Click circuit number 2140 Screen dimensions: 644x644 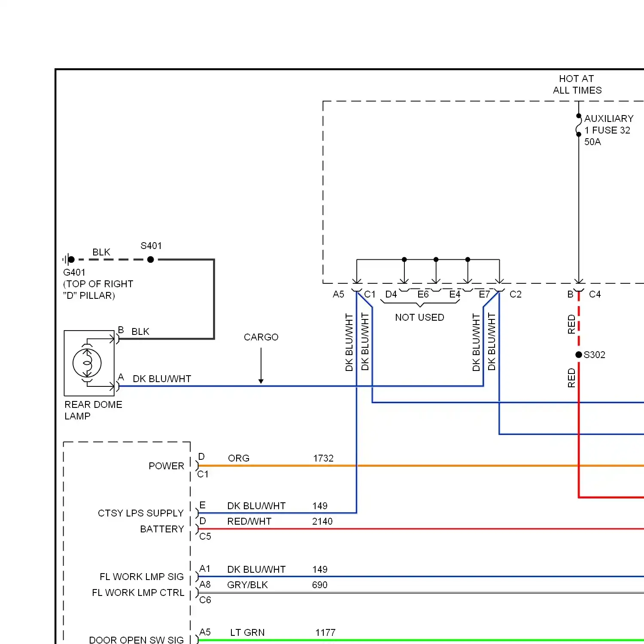click(x=322, y=521)
